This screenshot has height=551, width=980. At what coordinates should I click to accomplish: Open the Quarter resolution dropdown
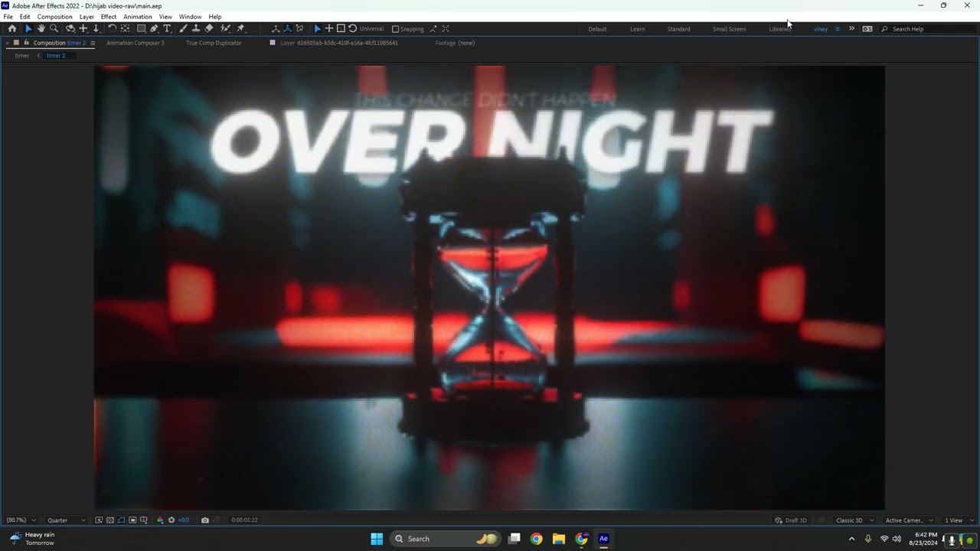coord(67,520)
